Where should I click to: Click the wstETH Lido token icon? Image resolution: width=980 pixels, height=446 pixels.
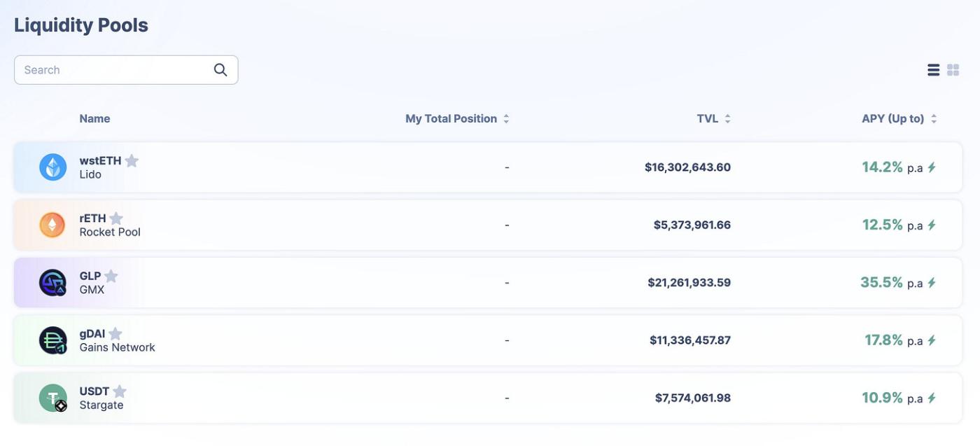(x=52, y=167)
